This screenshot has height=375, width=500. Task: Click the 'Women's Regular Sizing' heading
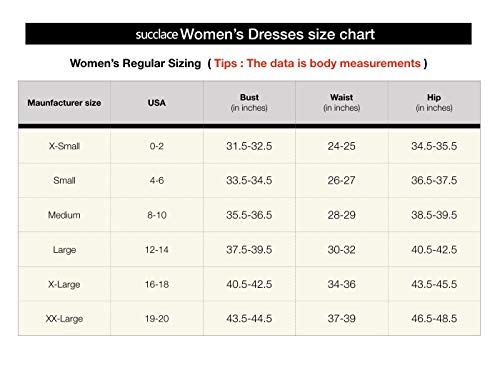[135, 63]
